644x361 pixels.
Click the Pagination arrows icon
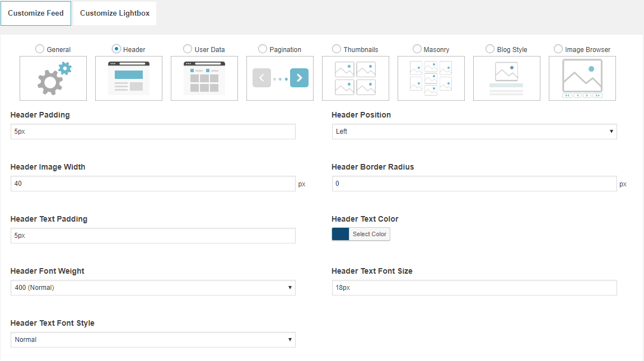(280, 78)
